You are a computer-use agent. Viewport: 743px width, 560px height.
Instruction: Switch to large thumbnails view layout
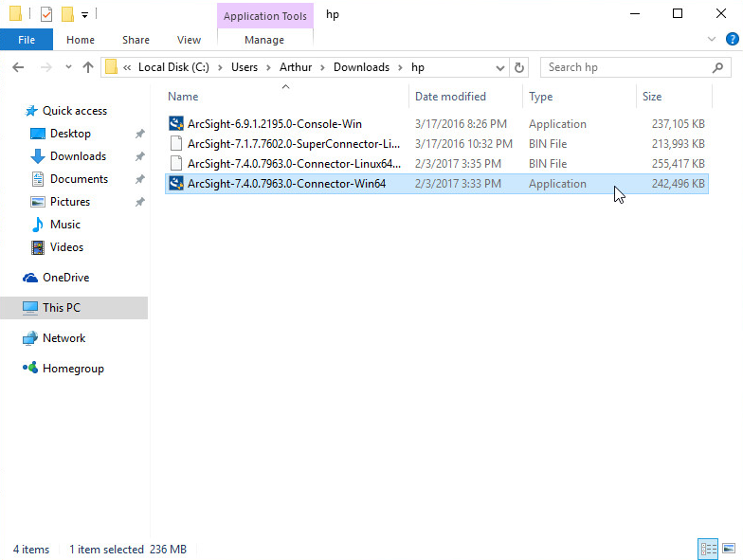tap(729, 549)
